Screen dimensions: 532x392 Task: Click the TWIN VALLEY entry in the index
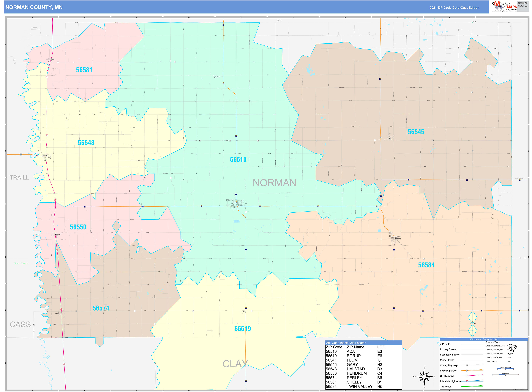[x=360, y=386]
